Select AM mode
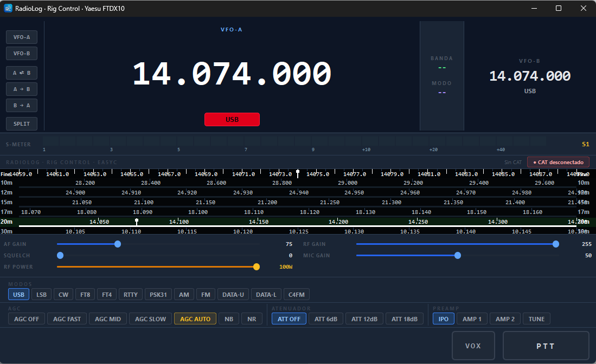 [x=184, y=295]
